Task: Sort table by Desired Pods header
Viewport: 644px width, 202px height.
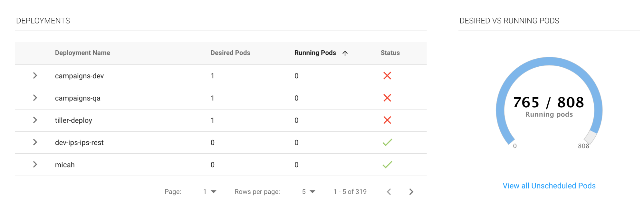Action: click(230, 53)
